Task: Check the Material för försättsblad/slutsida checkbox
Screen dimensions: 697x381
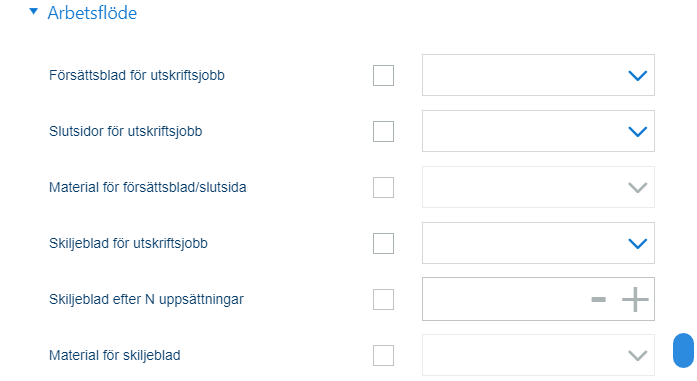Action: (383, 188)
